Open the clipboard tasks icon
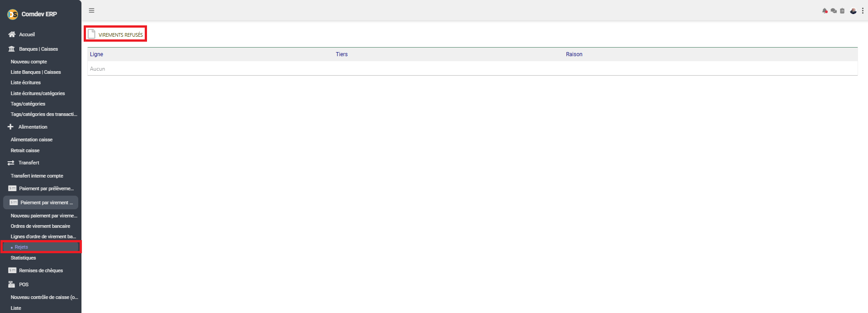The width and height of the screenshot is (868, 313). tap(842, 11)
